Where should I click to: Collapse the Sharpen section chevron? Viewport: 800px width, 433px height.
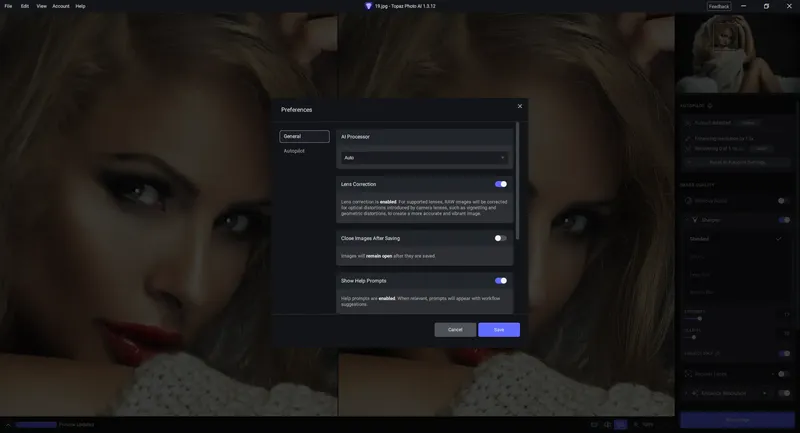click(x=687, y=220)
